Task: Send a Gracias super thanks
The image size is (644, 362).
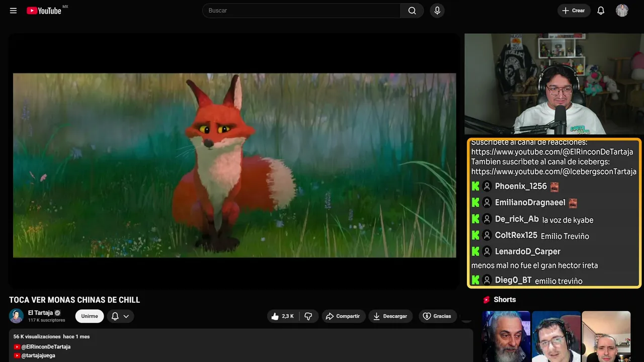Action: (x=437, y=316)
